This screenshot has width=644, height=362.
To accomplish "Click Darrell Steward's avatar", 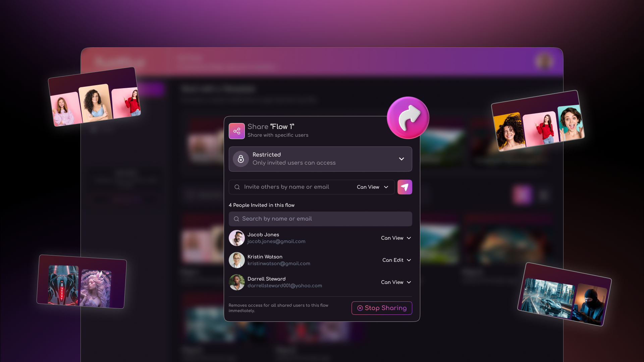I will [237, 282].
